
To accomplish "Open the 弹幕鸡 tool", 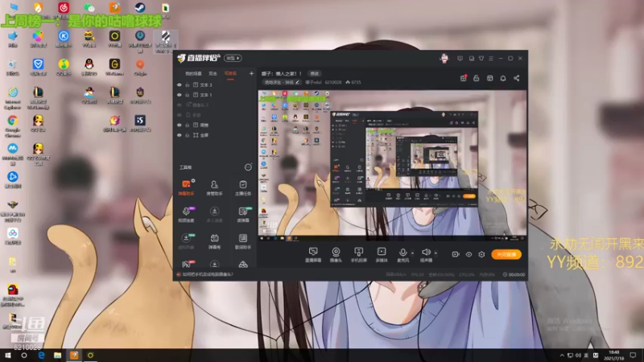I will (214, 241).
